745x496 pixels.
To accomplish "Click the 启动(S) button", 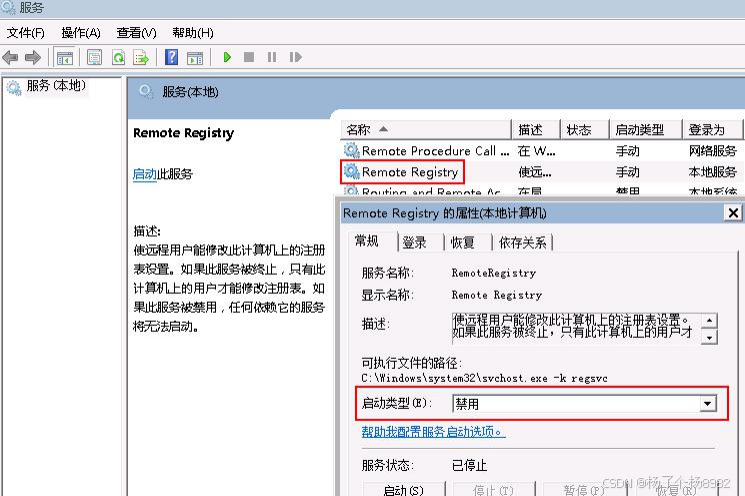I will tap(404, 489).
